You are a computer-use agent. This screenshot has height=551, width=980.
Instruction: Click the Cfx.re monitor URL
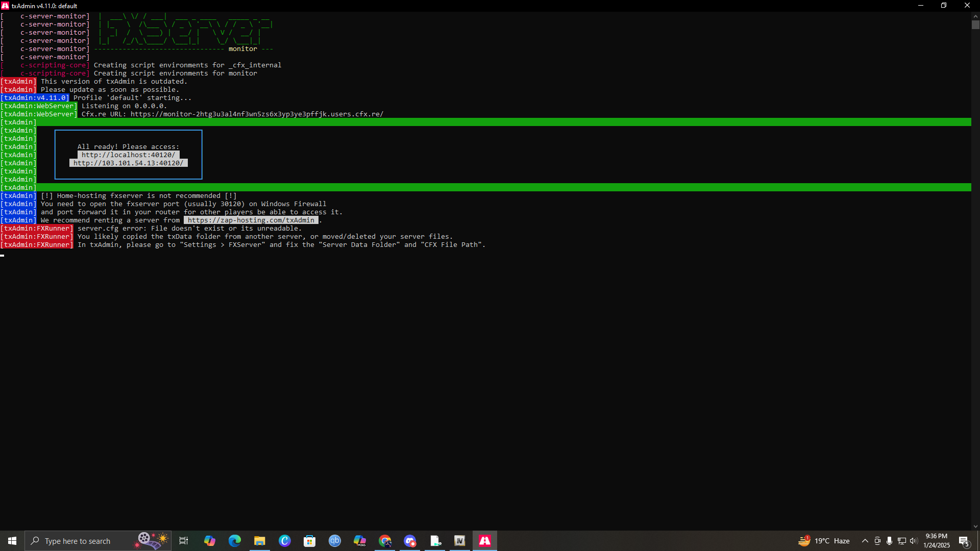[257, 114]
